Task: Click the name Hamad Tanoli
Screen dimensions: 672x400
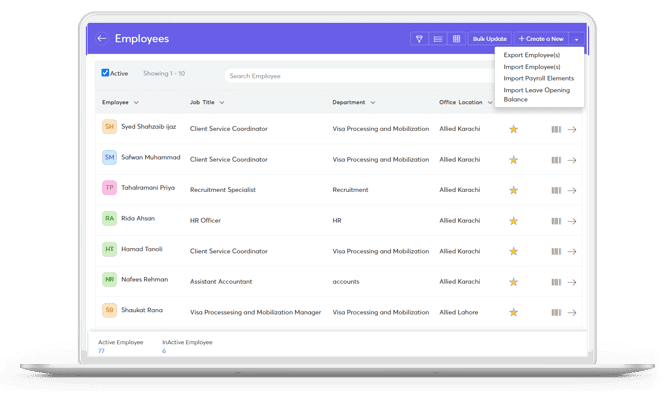Action: point(141,249)
